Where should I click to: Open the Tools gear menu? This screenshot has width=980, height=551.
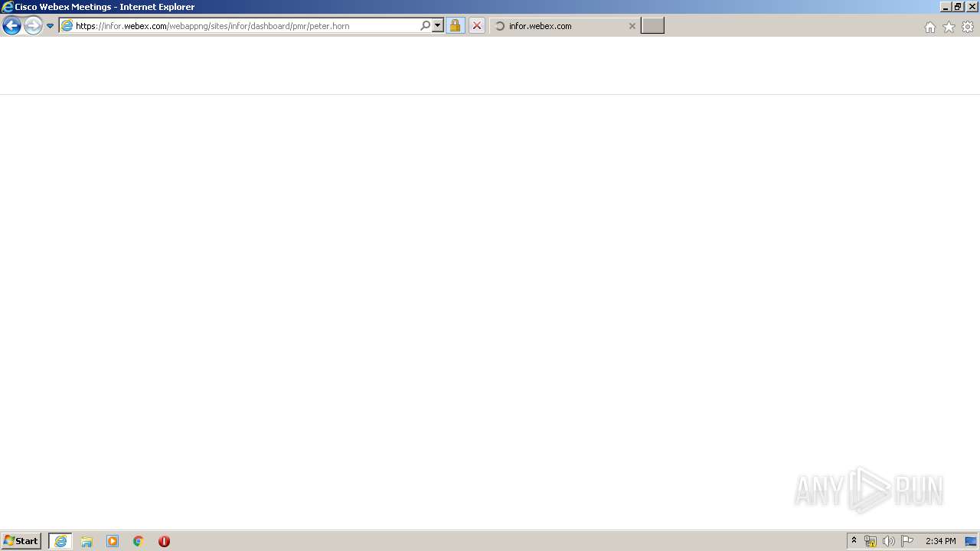click(x=968, y=27)
